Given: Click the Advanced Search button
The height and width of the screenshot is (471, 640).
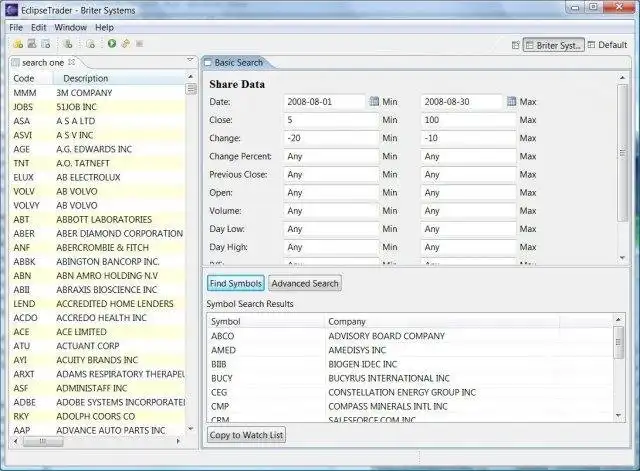Looking at the screenshot, I should 305,283.
